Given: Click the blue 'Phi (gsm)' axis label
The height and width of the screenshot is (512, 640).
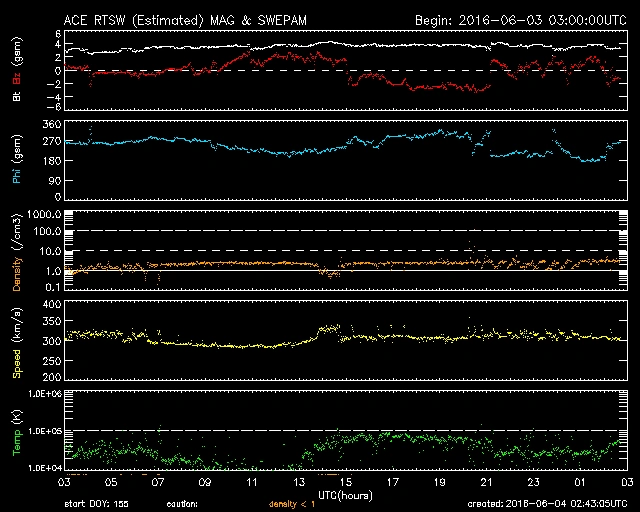Looking at the screenshot, I should click(17, 159).
